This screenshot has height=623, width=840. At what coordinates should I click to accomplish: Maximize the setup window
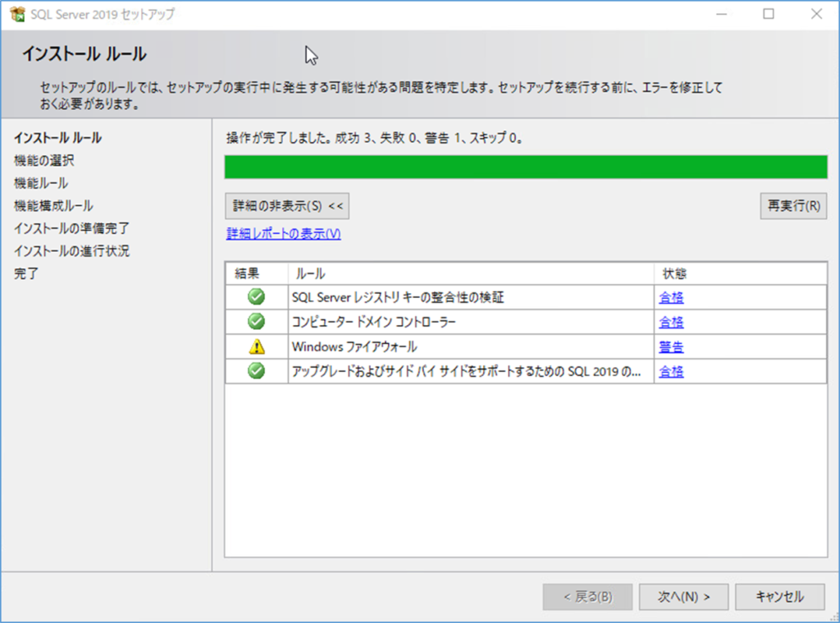(x=769, y=14)
